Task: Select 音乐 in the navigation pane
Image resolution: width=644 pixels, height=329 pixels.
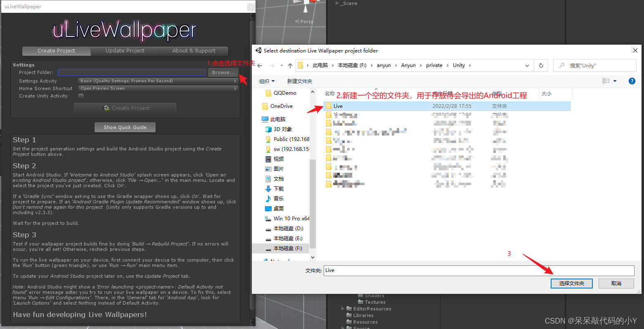Action: pos(278,199)
